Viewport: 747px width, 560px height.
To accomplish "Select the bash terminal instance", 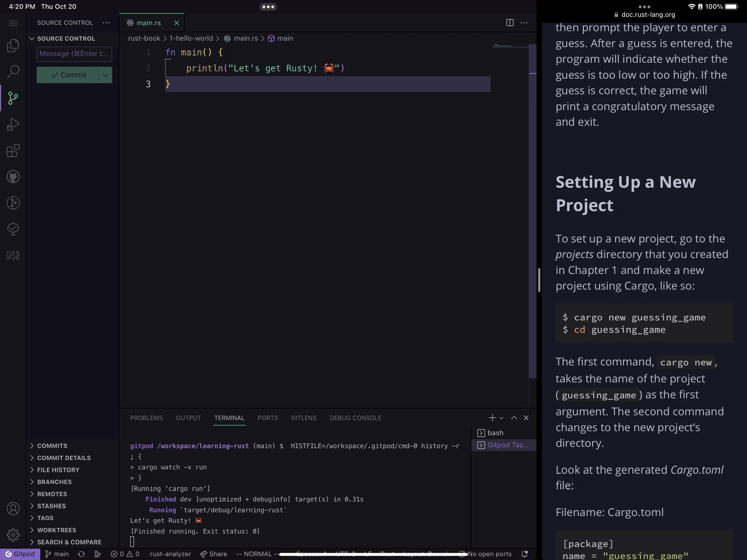I will (x=504, y=433).
